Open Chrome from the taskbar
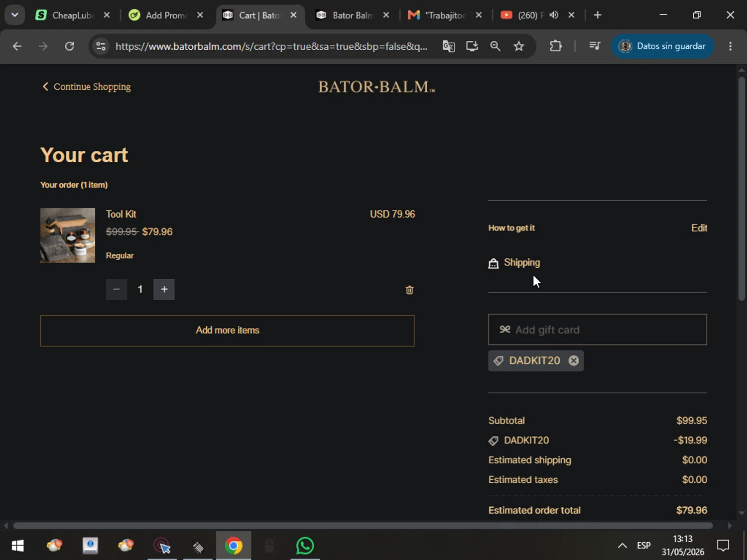This screenshot has width=747, height=560. (x=233, y=546)
